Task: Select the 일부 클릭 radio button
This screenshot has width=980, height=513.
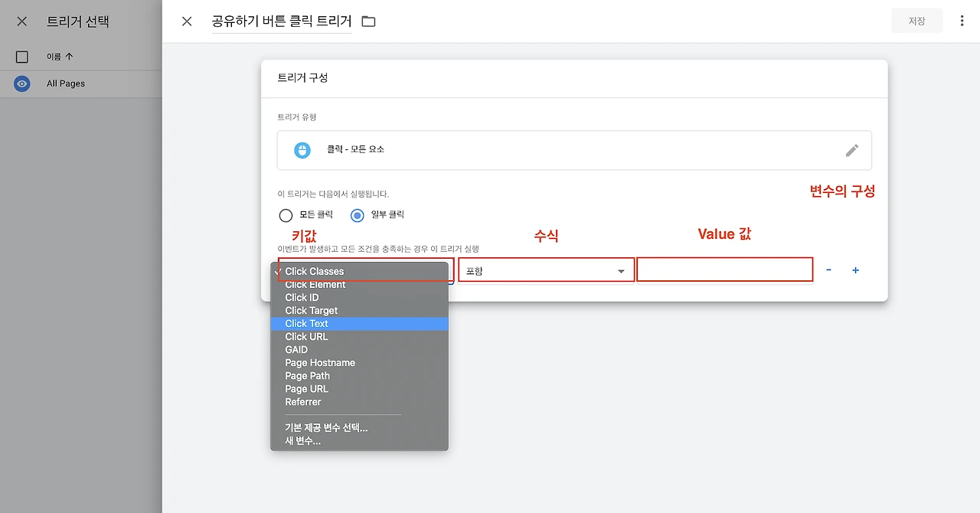Action: (357, 215)
